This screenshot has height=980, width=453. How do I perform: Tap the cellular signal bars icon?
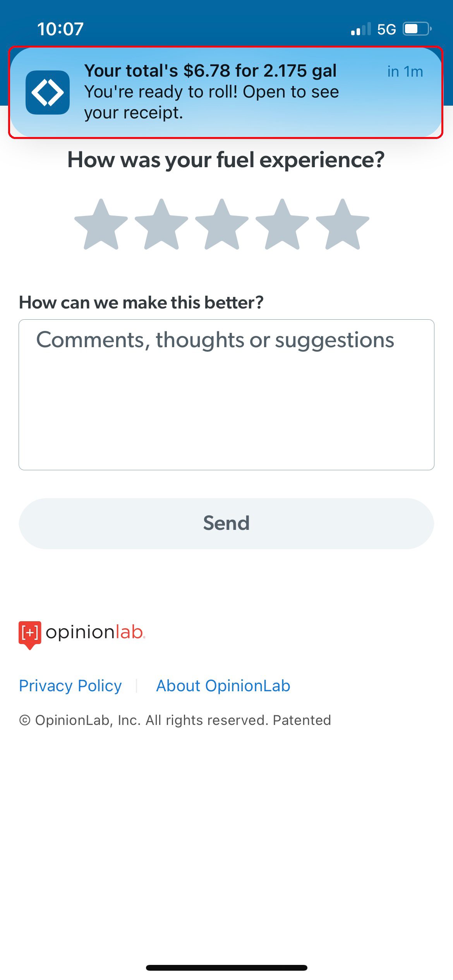[x=361, y=29]
